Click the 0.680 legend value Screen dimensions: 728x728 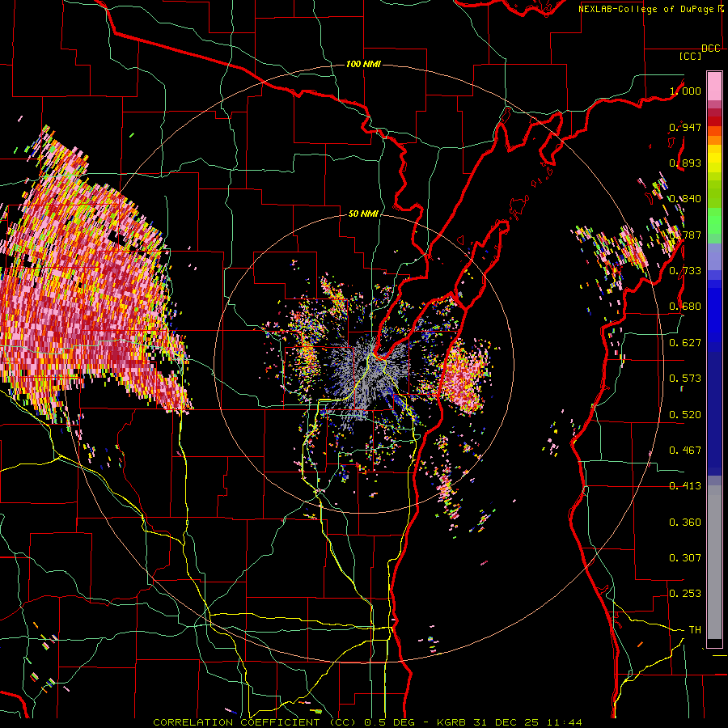point(685,307)
